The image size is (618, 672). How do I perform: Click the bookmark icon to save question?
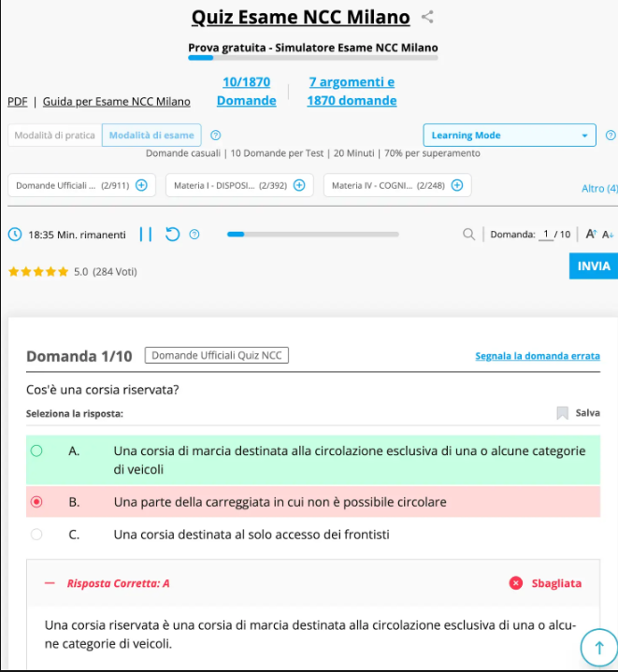[562, 412]
